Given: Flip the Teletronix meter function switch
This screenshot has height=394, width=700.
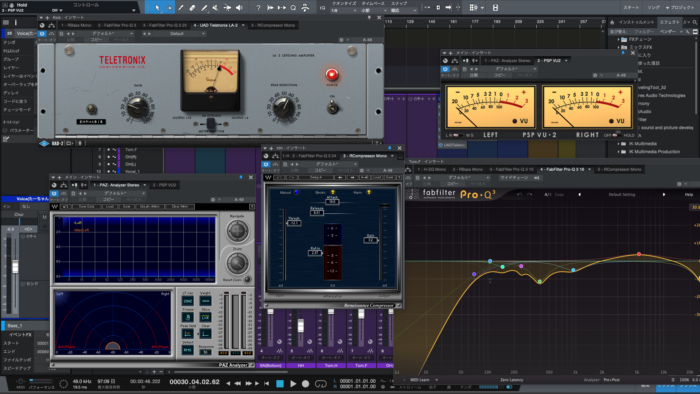Looking at the screenshot, I should point(210,124).
